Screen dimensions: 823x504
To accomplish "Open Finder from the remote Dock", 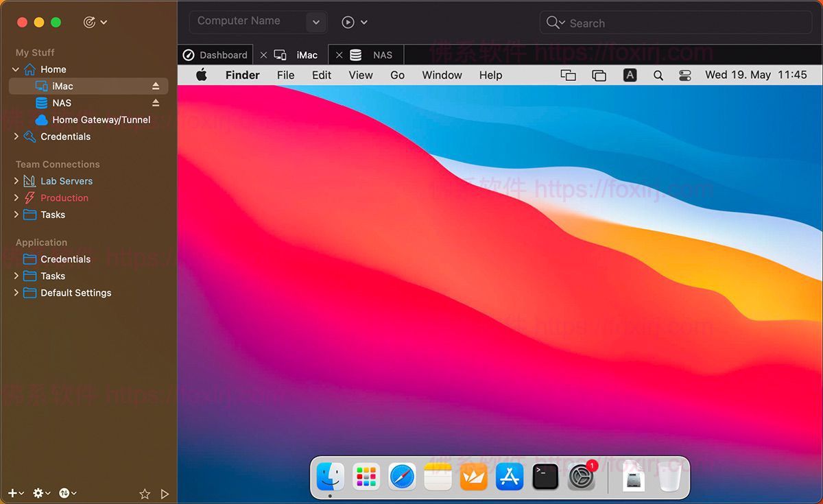I will coord(329,477).
